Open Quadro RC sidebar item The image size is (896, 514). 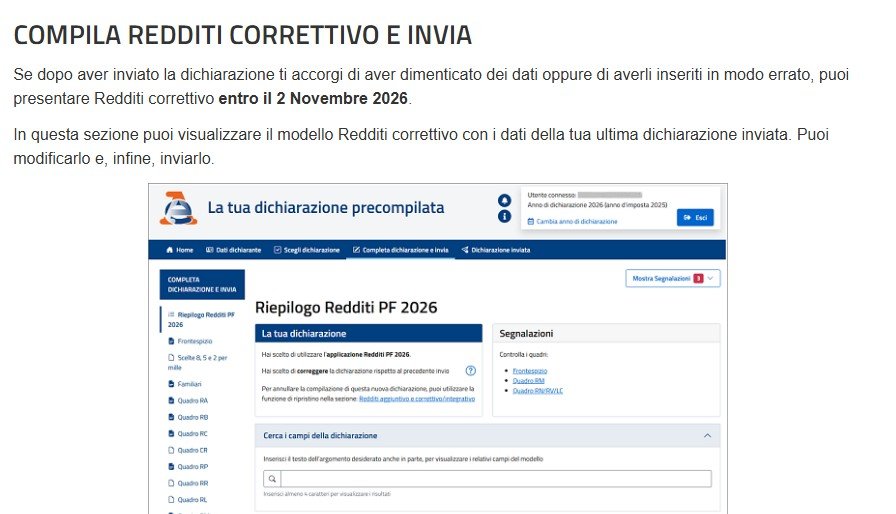pyautogui.click(x=193, y=433)
